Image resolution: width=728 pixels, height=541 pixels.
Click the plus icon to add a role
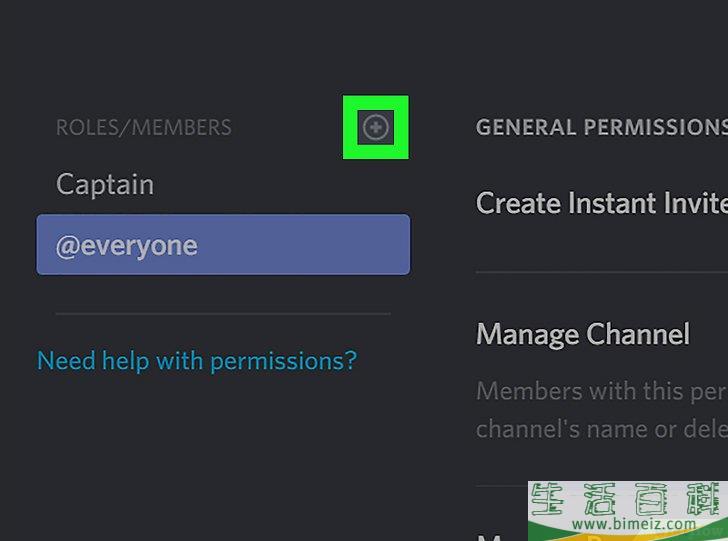(x=376, y=127)
